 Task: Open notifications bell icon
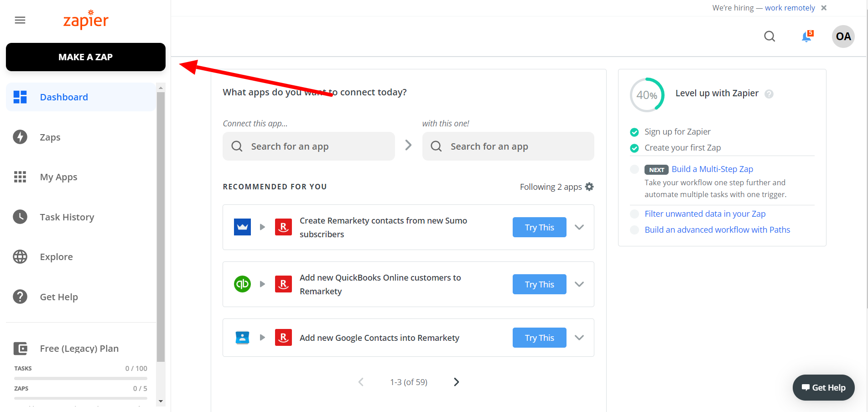(807, 37)
